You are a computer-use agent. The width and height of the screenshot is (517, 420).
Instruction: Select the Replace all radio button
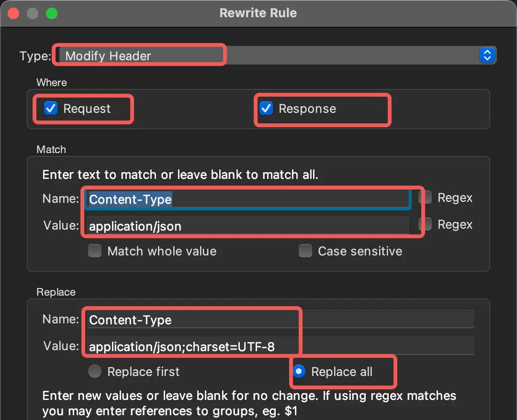coord(299,372)
